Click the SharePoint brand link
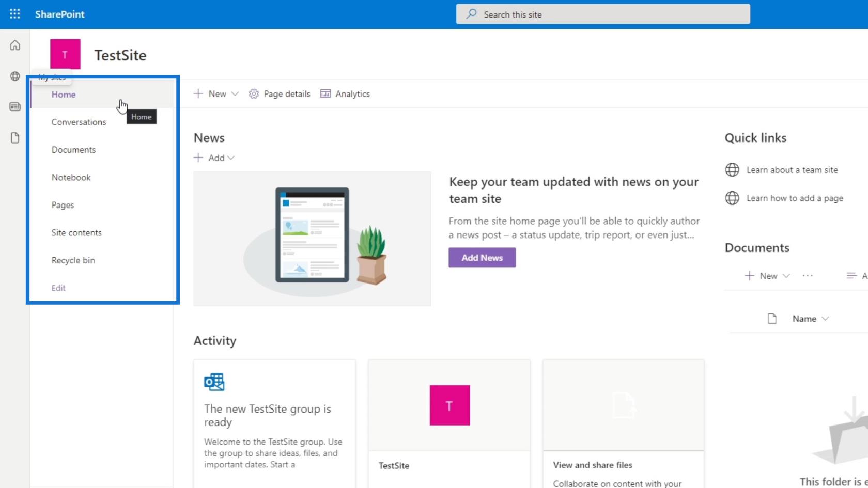Image resolution: width=868 pixels, height=488 pixels. tap(59, 14)
